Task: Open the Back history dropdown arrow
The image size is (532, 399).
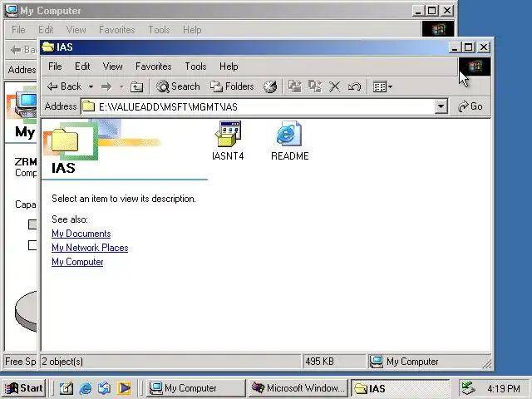Action: tap(91, 86)
